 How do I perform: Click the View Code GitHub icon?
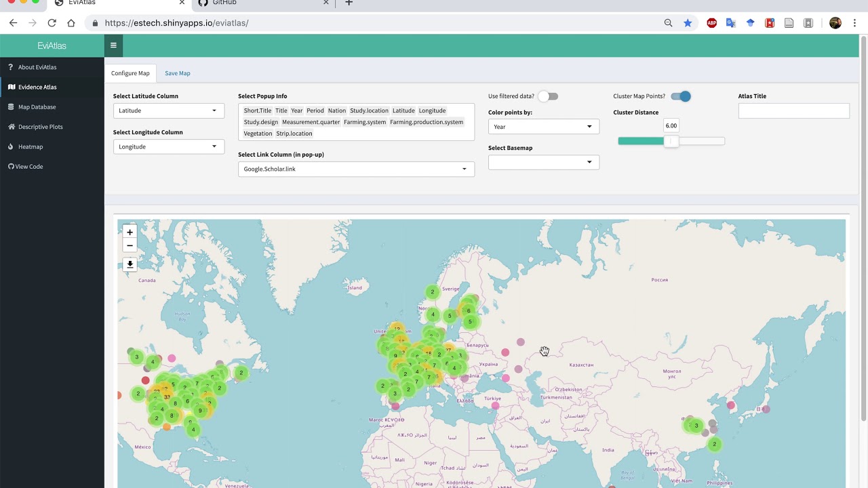tap(11, 167)
